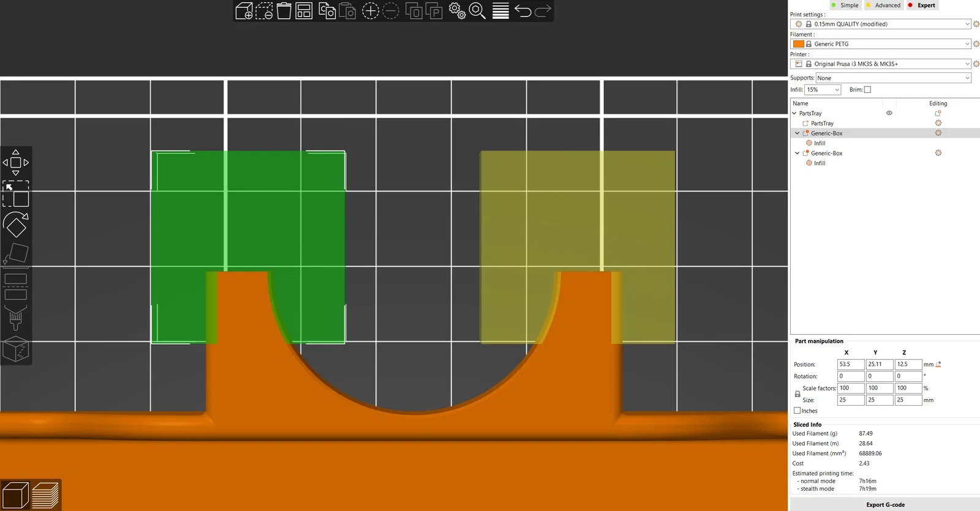Select the Move gizmo tool
Viewport: 980px width, 511px height.
pyautogui.click(x=16, y=163)
